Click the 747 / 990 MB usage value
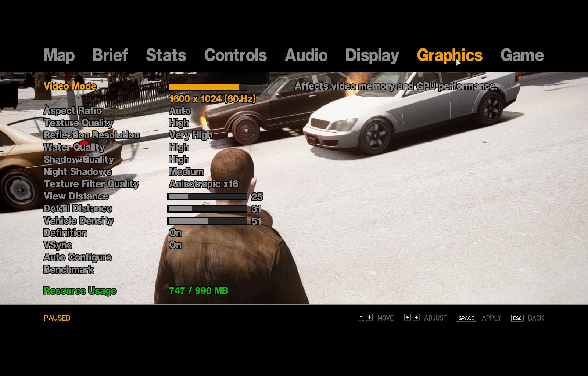Viewport: 588px width, 376px height. tap(198, 291)
